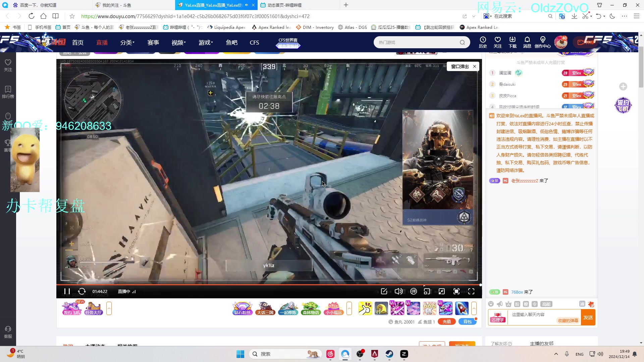Select rocket gift icon
This screenshot has width=644, height=362.
click(462, 308)
